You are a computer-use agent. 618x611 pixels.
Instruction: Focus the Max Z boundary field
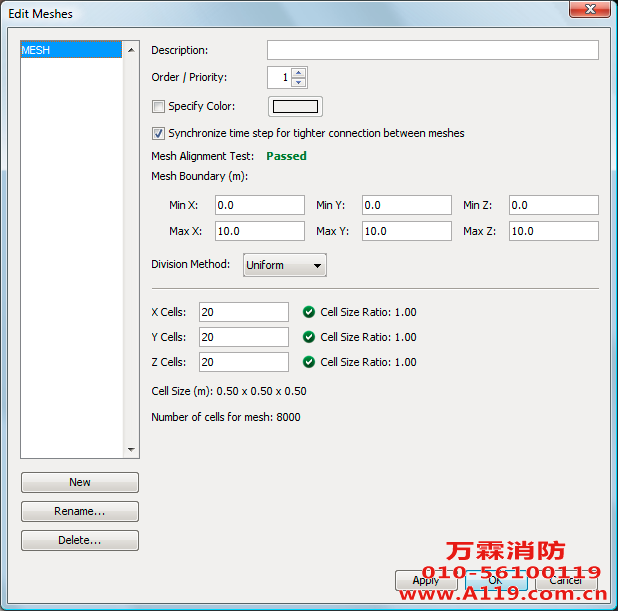tap(553, 231)
